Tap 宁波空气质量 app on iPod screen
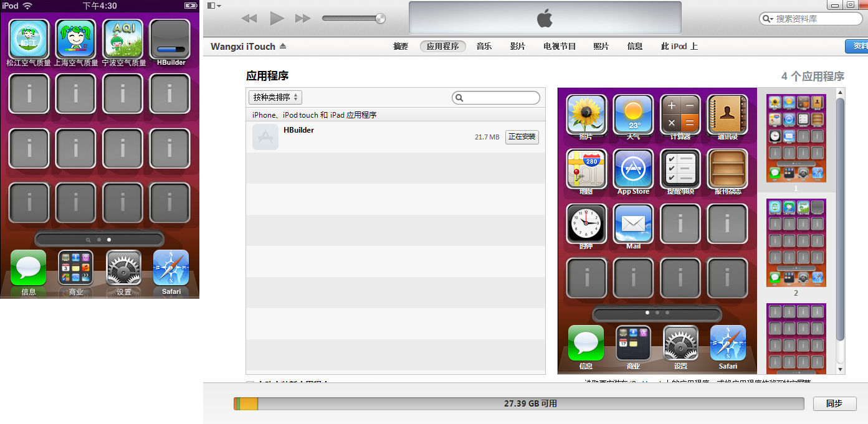Screen dimensions: 868x424 123,39
